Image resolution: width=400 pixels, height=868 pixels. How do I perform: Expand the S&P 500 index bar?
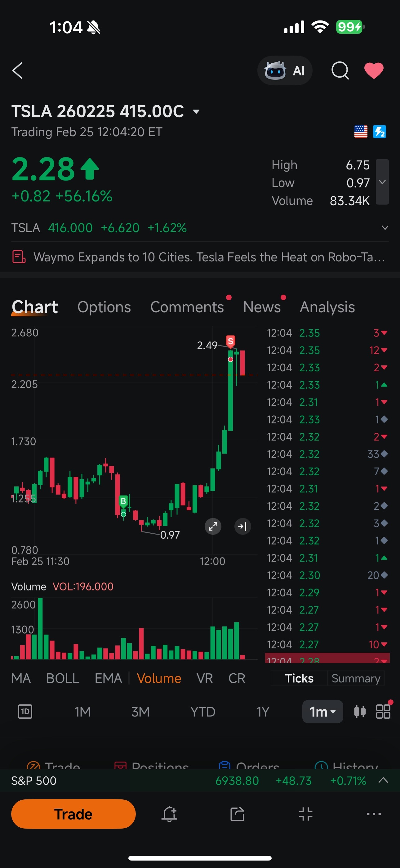pos(384,780)
